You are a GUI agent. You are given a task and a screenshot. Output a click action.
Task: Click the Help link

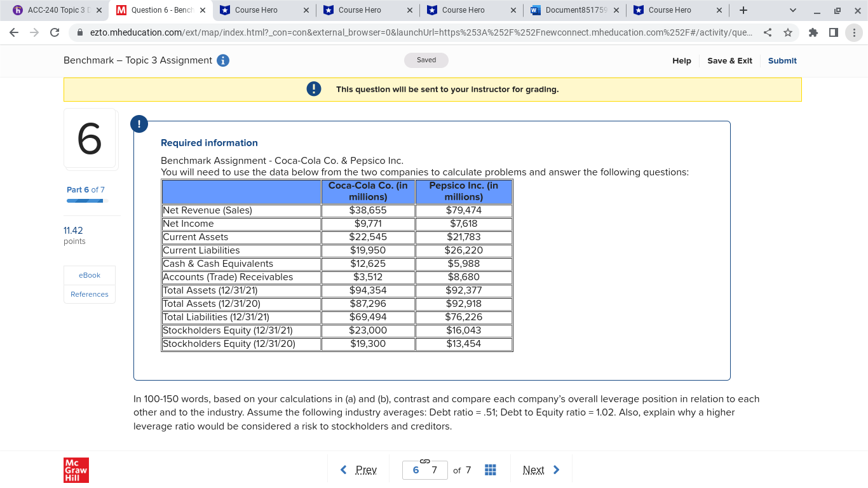[682, 61]
